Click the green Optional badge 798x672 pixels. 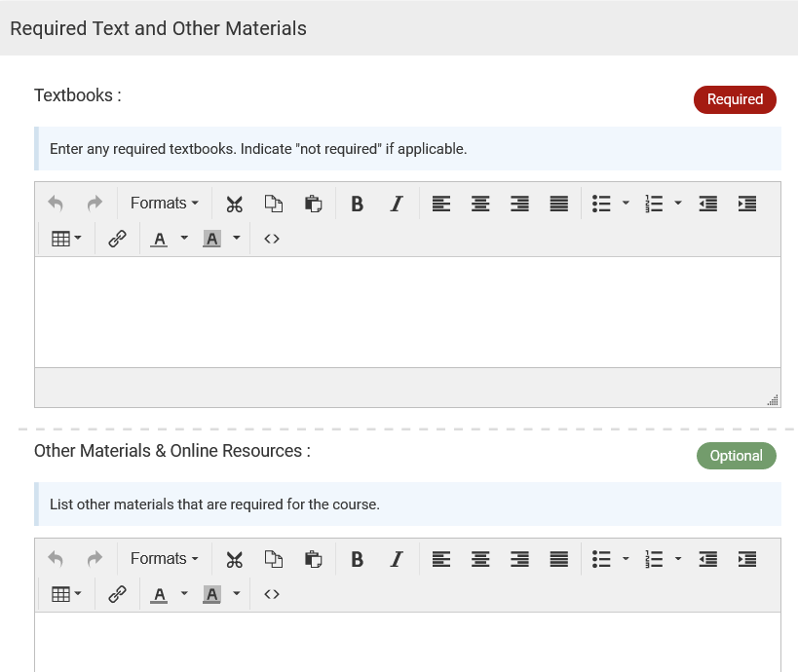coord(737,455)
